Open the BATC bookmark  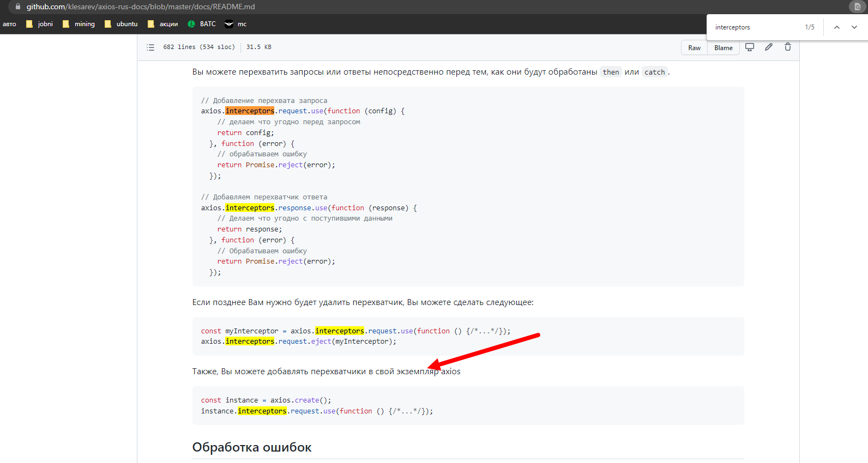(202, 24)
